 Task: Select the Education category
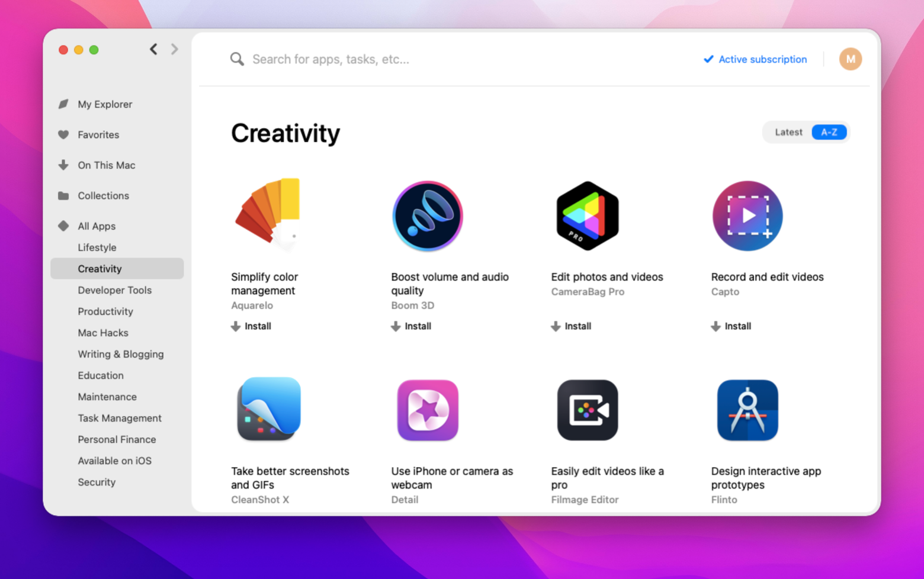coord(101,375)
